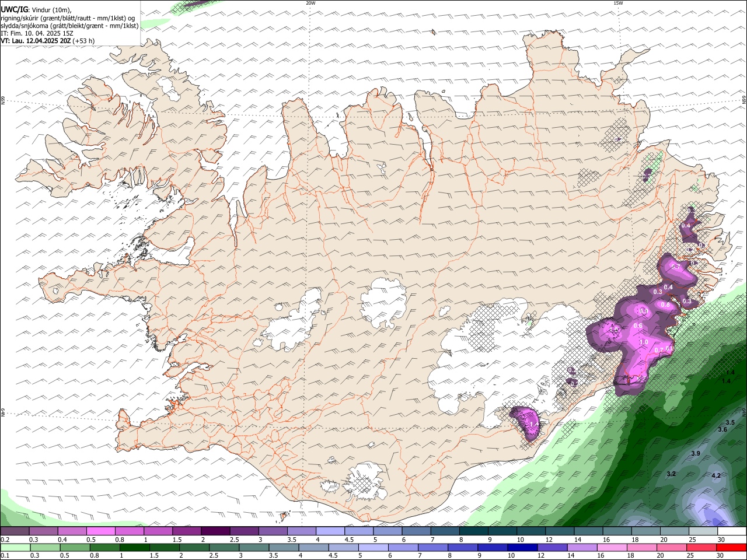747x560 pixels.
Task: Pick the darkest purple 2 mm snow swatch
Action: (215, 531)
